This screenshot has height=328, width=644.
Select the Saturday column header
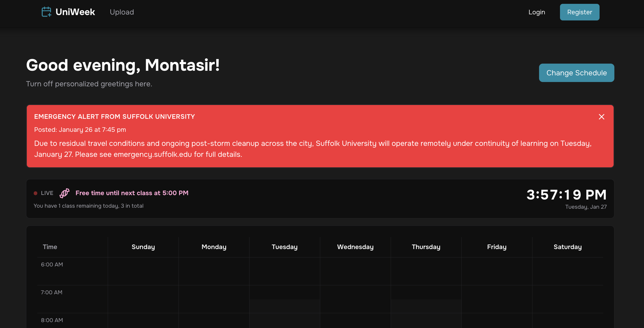tap(567, 247)
